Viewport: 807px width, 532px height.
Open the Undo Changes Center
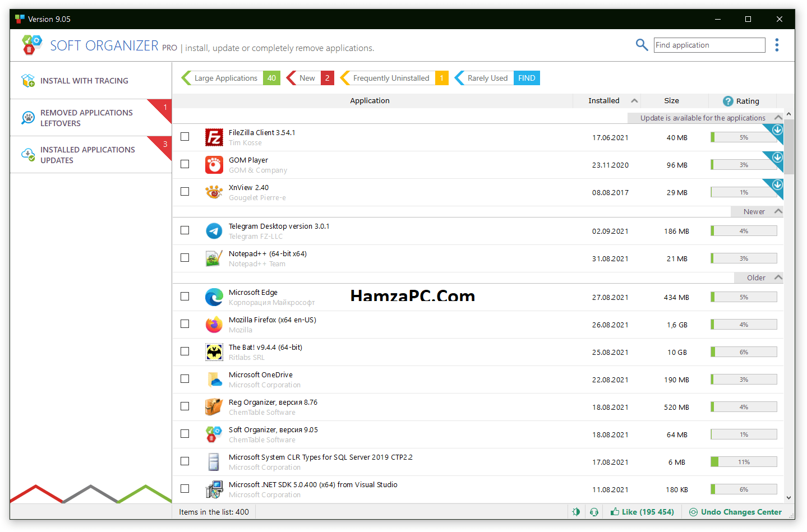[x=735, y=512]
